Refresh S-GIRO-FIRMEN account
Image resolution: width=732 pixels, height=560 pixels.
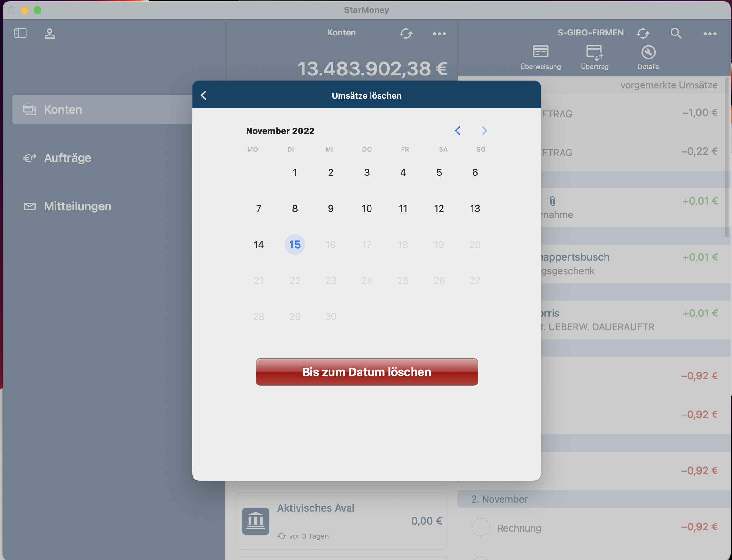pyautogui.click(x=643, y=33)
